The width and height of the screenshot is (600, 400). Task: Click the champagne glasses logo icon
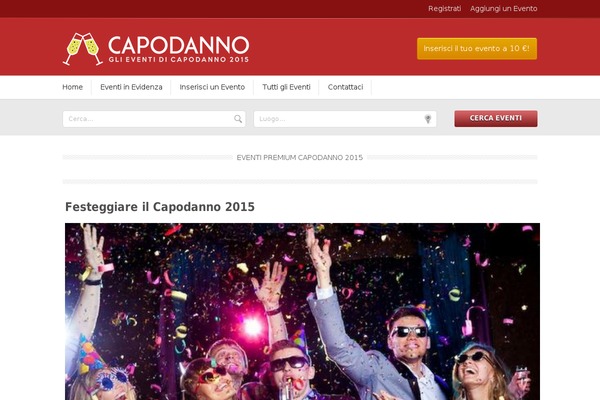pyautogui.click(x=83, y=49)
